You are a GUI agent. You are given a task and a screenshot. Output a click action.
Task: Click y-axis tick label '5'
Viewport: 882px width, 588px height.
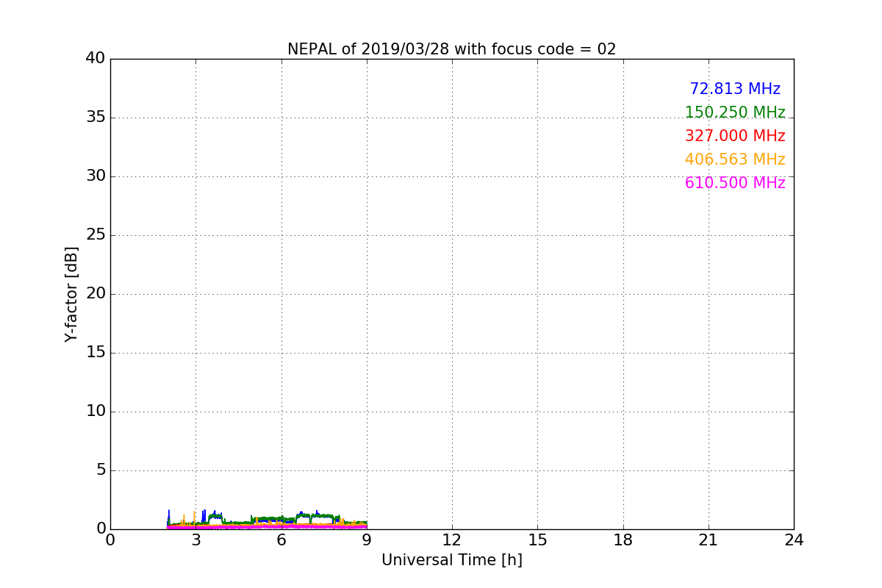pos(101,470)
